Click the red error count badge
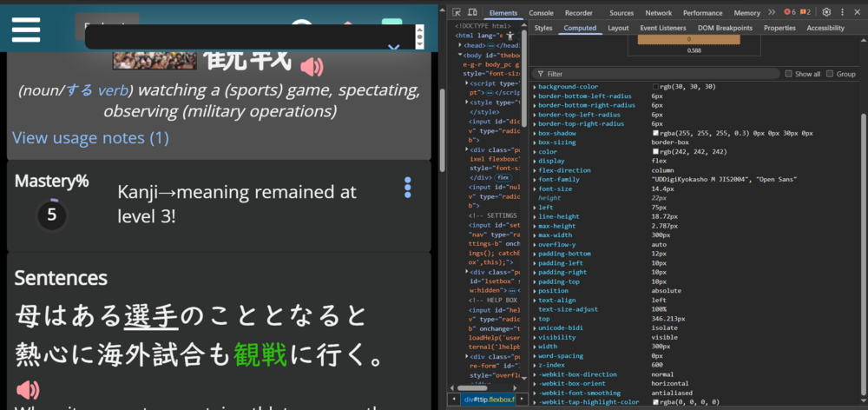The width and height of the screenshot is (868, 410). point(790,13)
